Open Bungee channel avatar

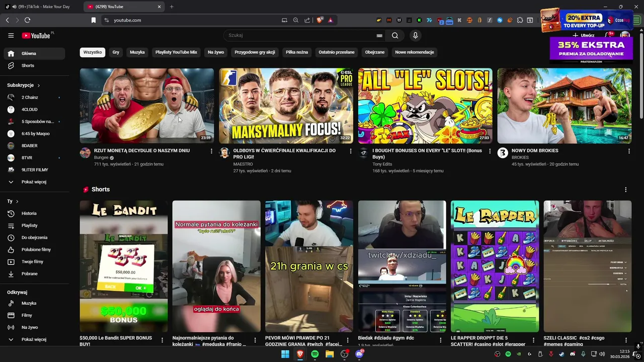click(85, 153)
